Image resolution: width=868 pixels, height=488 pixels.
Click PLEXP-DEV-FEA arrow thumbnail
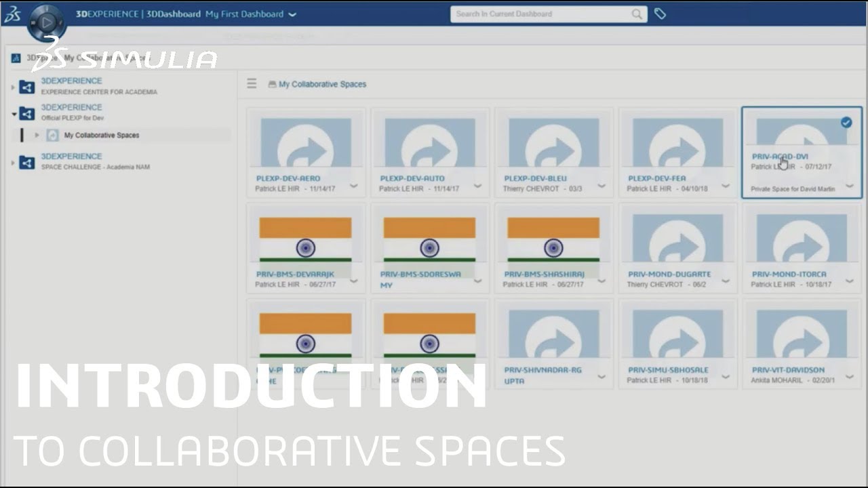678,143
